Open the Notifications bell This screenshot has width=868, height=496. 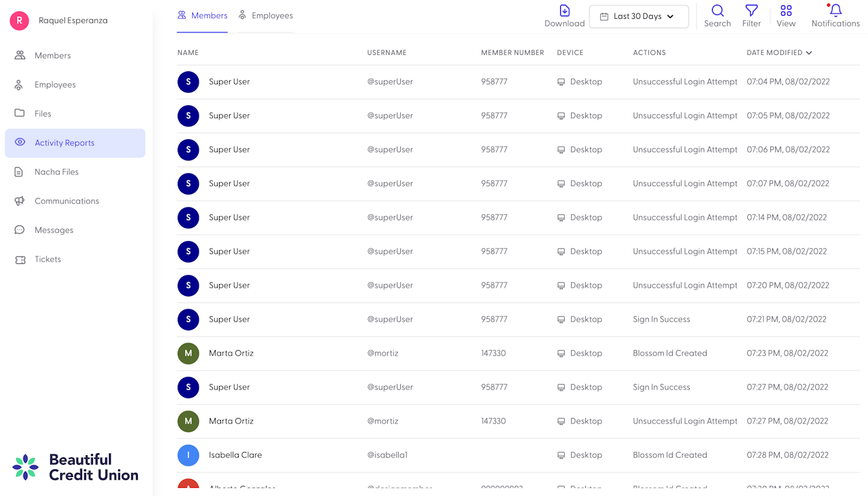[835, 11]
